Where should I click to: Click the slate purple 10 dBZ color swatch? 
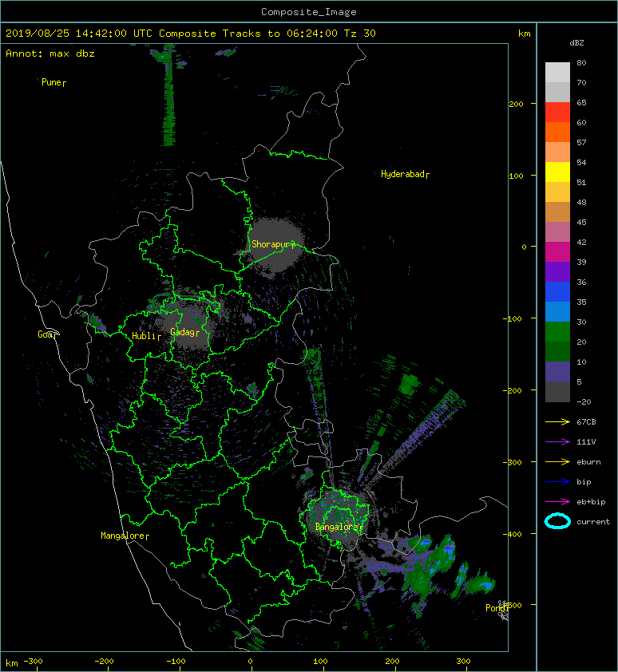557,372
